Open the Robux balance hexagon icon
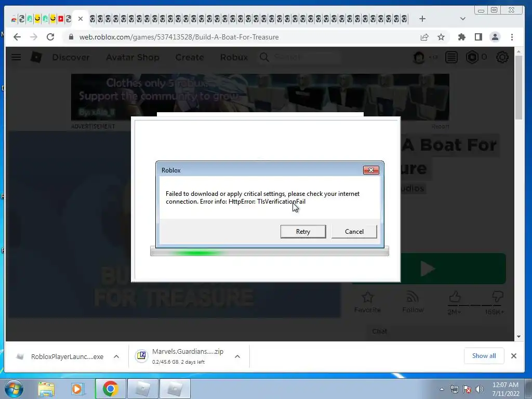 [x=472, y=57]
